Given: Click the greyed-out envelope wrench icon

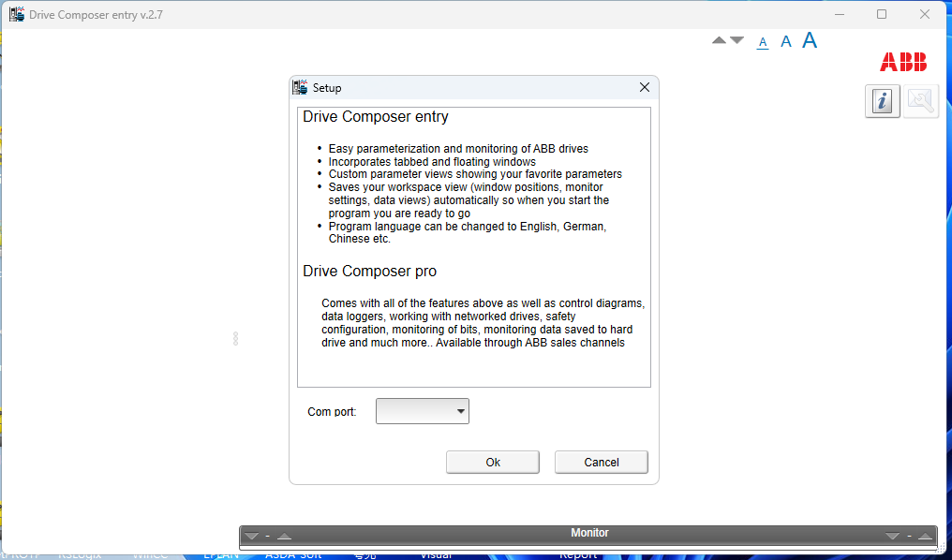Looking at the screenshot, I should [x=921, y=101].
